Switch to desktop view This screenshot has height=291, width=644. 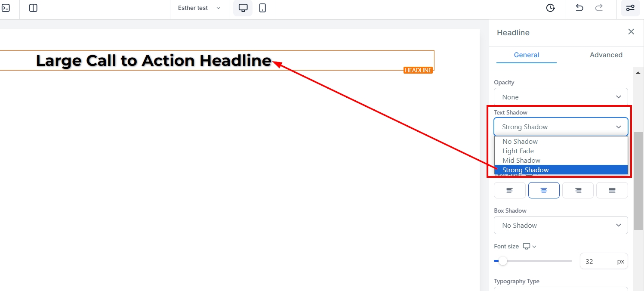(243, 8)
